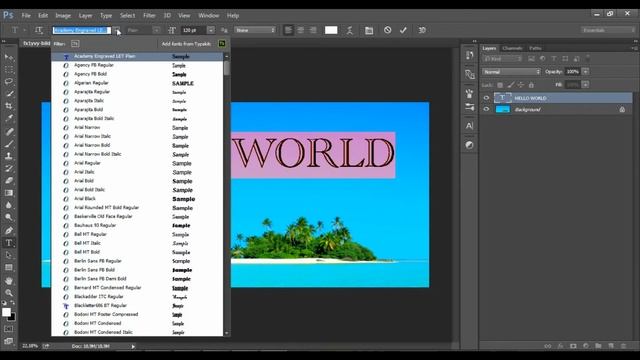640x360 pixels.
Task: Filter fonts by Typekit in font list
Action: point(75,44)
